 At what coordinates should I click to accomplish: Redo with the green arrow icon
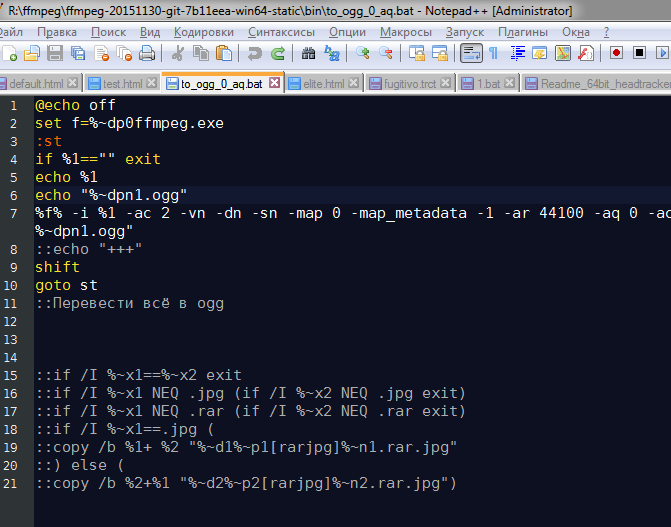(x=278, y=54)
